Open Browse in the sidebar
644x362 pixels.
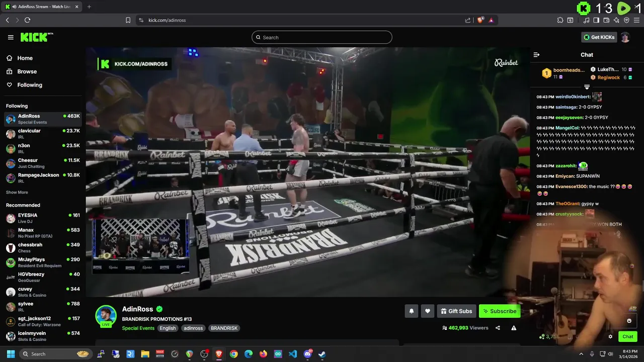[27, 71]
